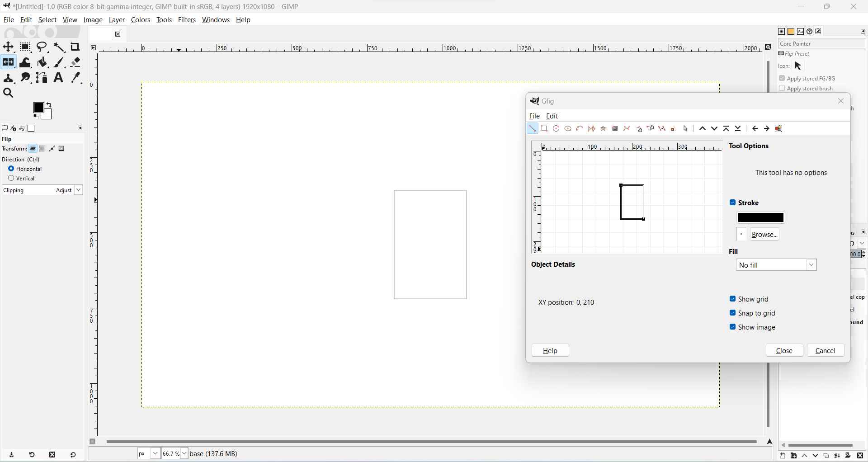Select the Crop tool
Screen dimensions: 868x462
point(76,47)
